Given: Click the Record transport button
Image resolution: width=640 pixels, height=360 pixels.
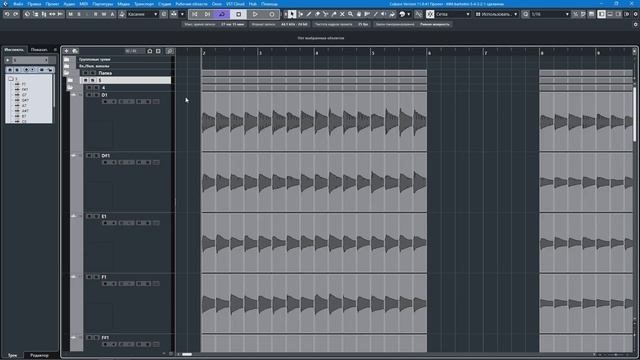Looking at the screenshot, I should tap(272, 14).
